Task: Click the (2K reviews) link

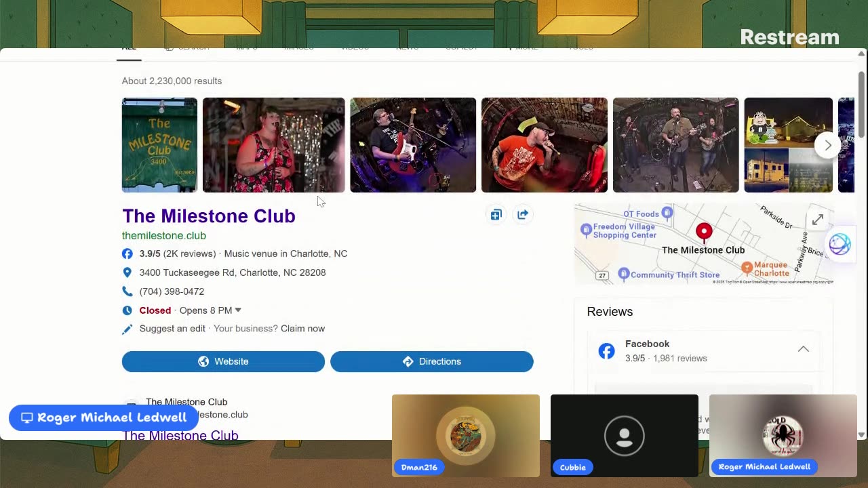Action: (x=189, y=253)
